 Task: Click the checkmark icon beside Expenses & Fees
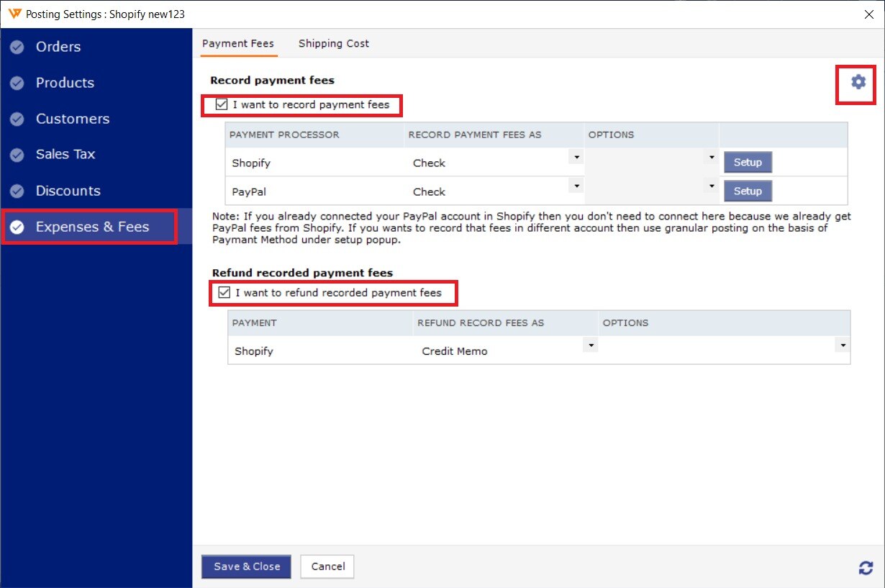point(17,227)
